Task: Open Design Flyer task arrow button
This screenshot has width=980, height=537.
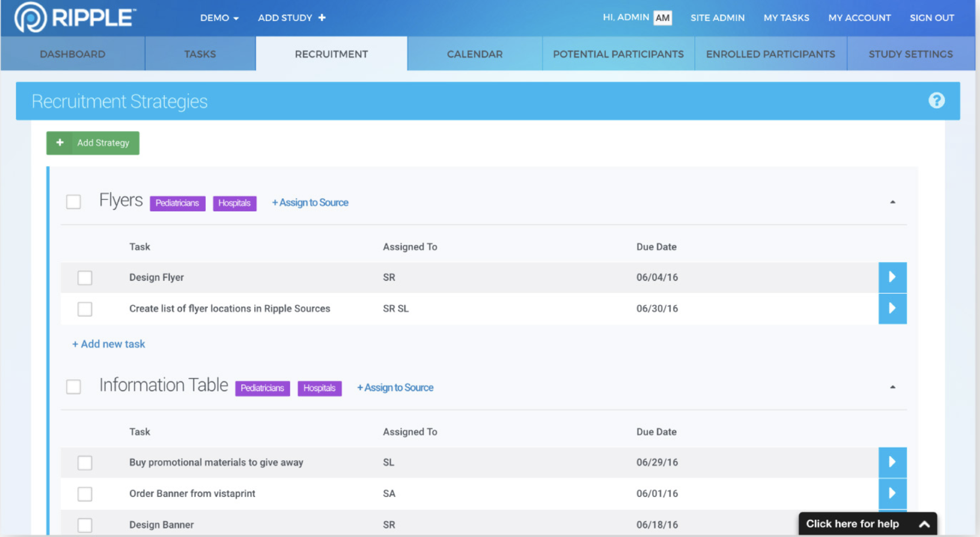Action: 892,277
